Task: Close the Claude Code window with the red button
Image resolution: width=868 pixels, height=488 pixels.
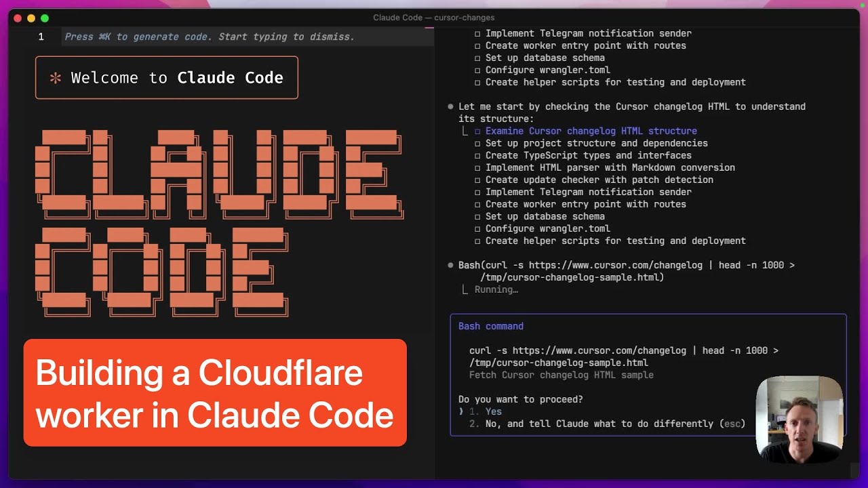Action: (x=18, y=18)
